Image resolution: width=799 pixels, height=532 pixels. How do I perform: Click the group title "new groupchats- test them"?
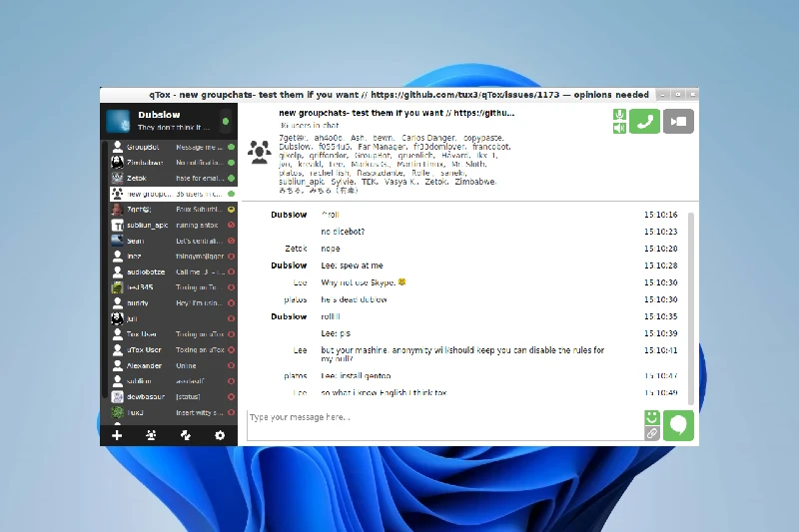[x=397, y=113]
